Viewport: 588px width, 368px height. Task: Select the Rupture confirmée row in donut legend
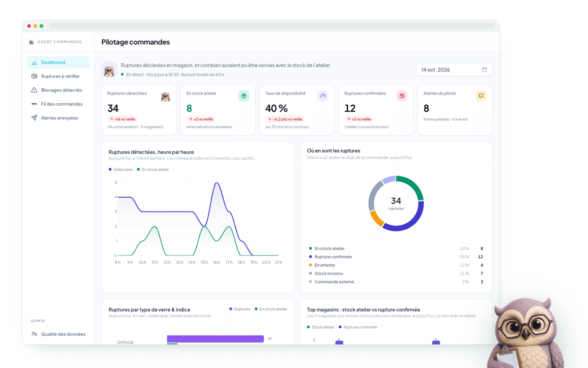click(x=396, y=257)
